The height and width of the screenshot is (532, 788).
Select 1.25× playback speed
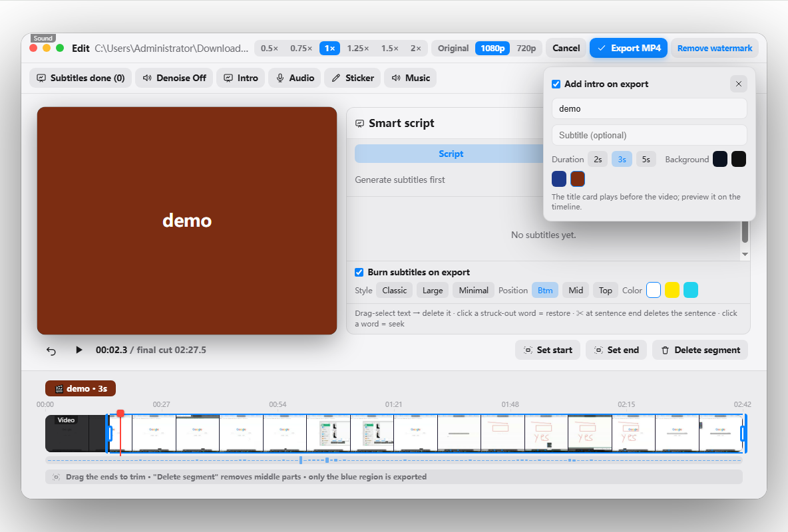click(x=358, y=49)
